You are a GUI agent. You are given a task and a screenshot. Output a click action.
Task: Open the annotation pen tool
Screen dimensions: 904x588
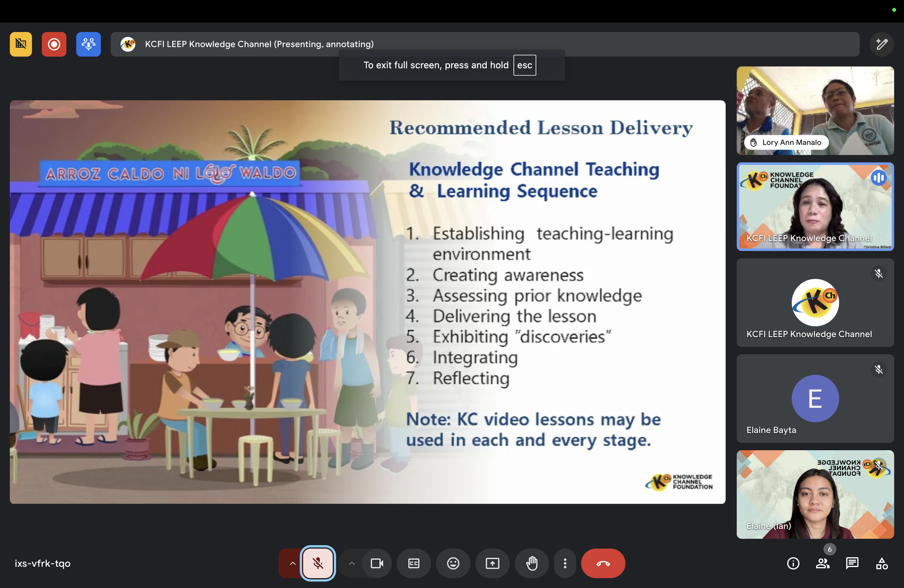pos(882,44)
